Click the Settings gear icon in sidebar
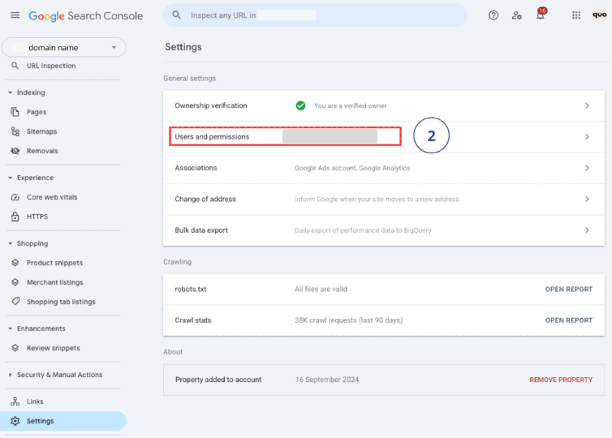 click(15, 421)
